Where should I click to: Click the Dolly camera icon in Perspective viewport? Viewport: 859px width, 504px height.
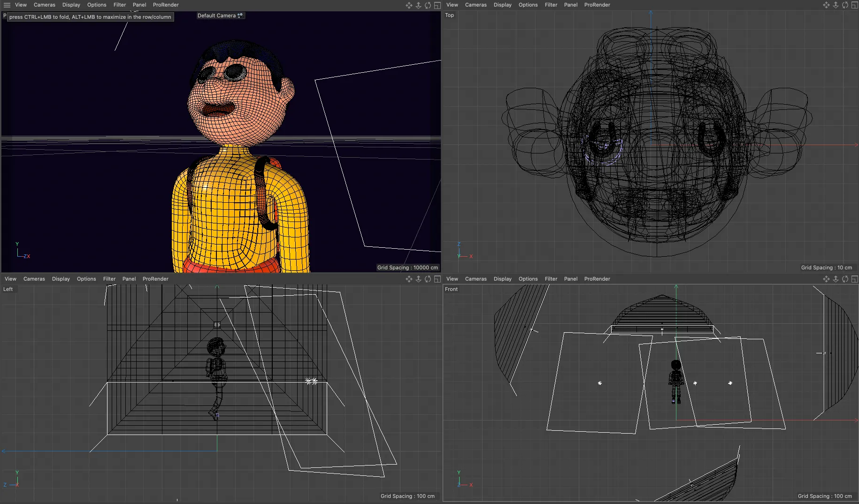click(418, 5)
